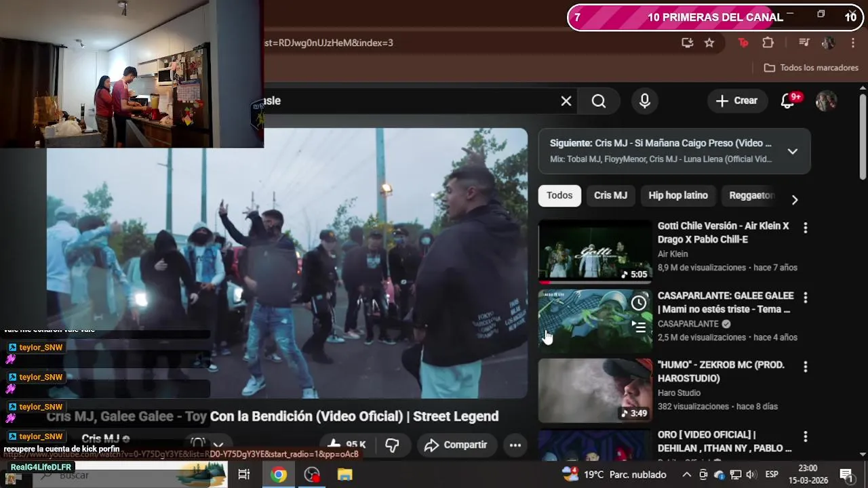Open the Chrome profile avatar
Image resolution: width=868 pixels, height=488 pixels.
pyautogui.click(x=828, y=43)
